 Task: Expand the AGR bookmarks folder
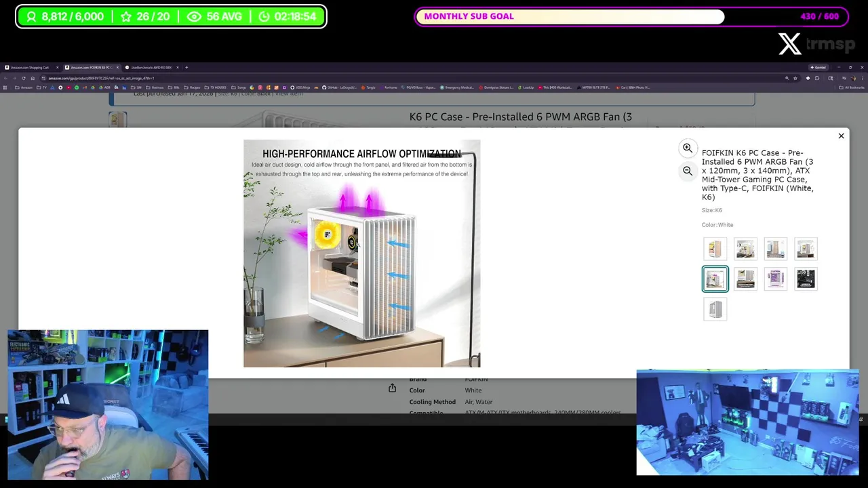coord(104,87)
